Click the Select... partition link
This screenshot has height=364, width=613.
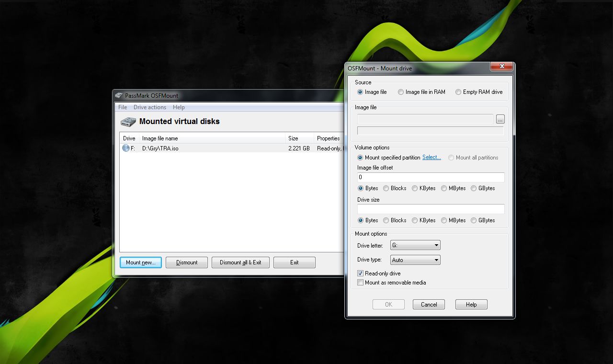point(431,157)
